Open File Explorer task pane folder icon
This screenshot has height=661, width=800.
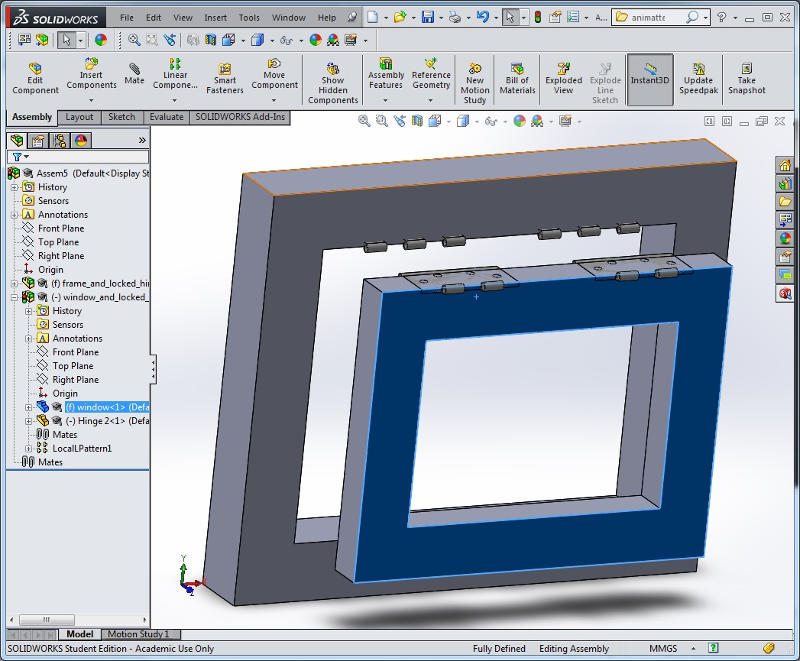785,201
